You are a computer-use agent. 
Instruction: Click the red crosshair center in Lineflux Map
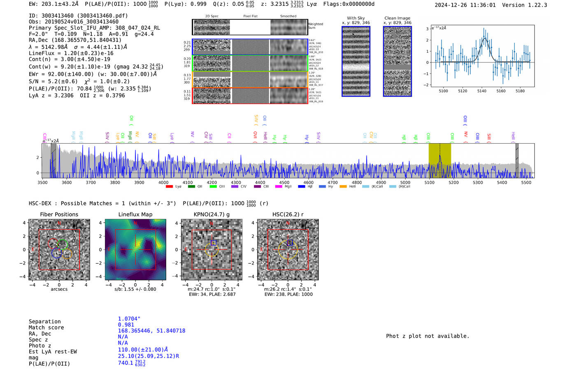[x=135, y=249]
